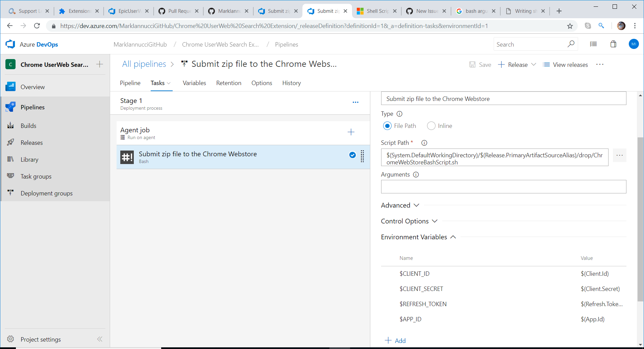Close the Writing sh browser tab
644x349 pixels.
pos(543,11)
